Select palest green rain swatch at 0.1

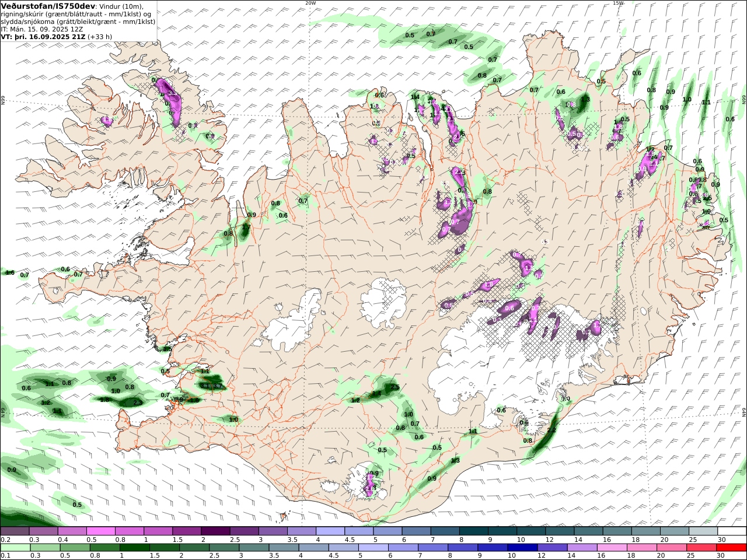pos(15,548)
